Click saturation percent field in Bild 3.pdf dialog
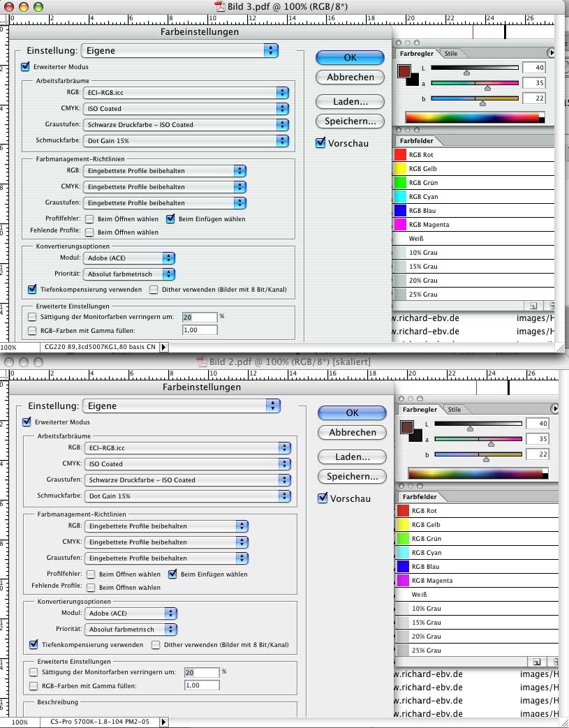This screenshot has width=569, height=728. click(x=200, y=317)
